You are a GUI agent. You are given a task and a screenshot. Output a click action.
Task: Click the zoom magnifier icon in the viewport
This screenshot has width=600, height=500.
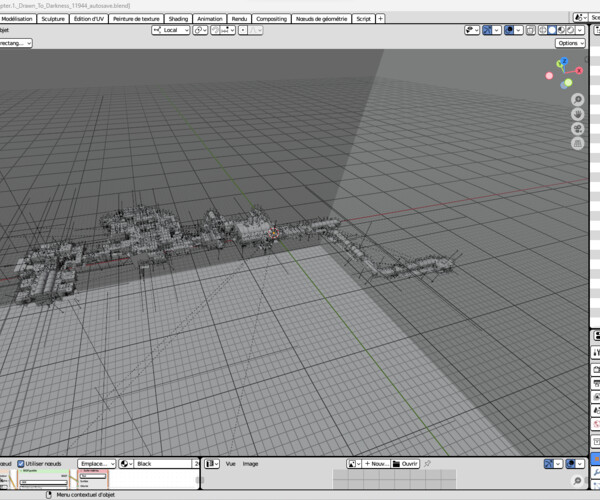tap(578, 100)
